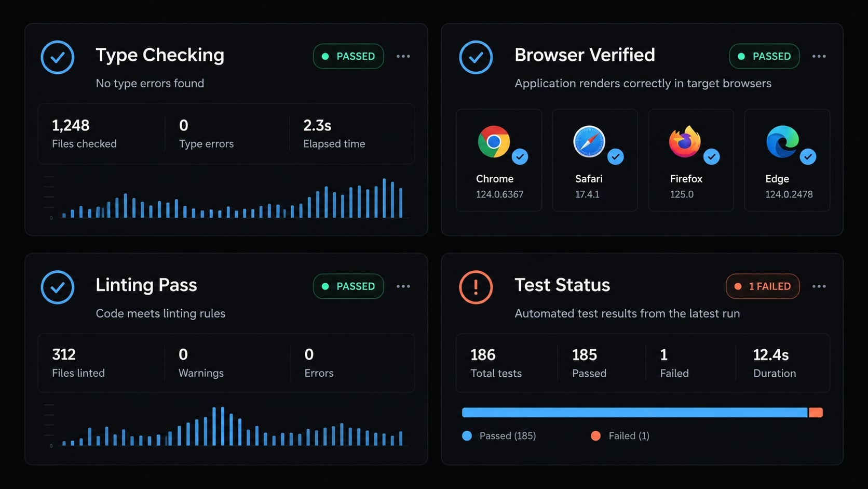
Task: Select the Chrome browser logo
Action: point(494,141)
